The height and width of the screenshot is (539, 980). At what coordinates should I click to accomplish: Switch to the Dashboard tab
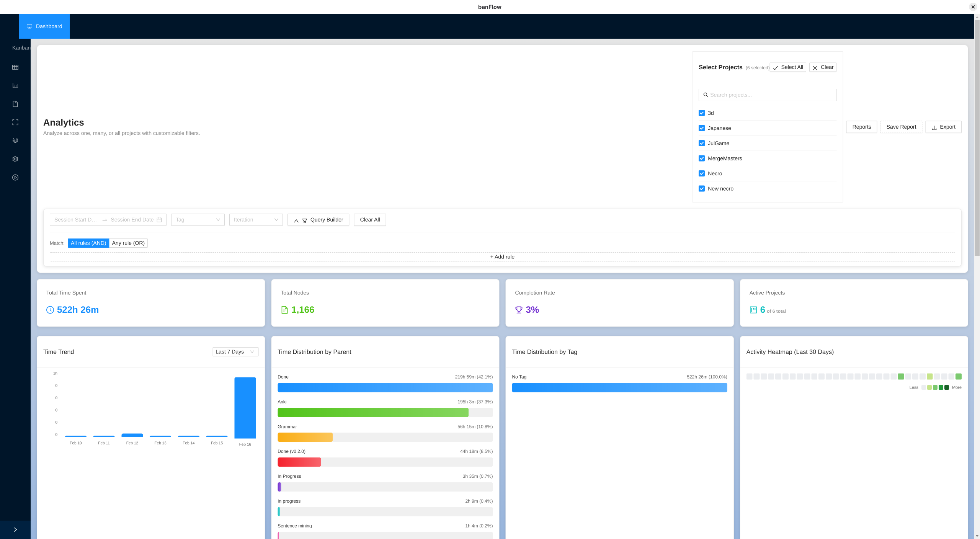pos(44,26)
